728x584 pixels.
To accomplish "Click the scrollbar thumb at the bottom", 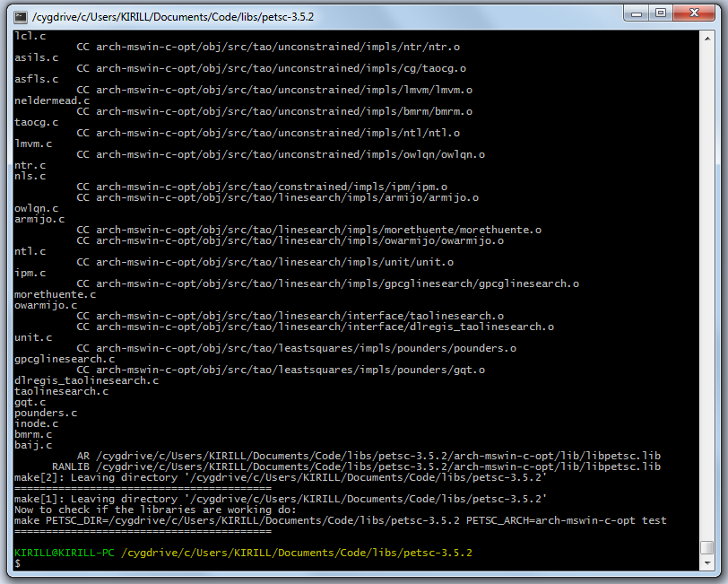I will (707, 548).
